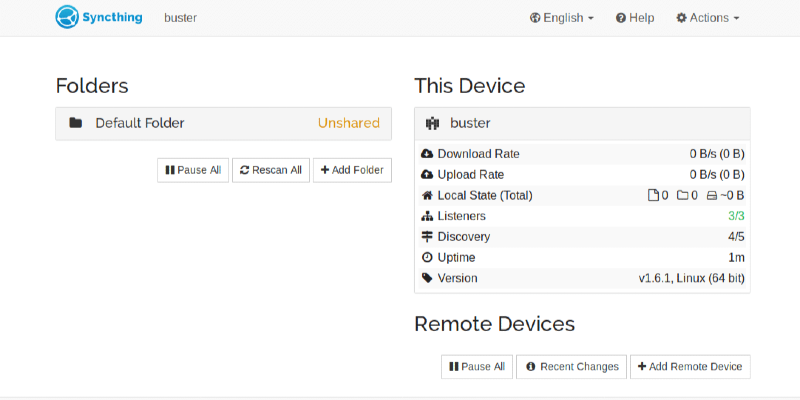Open the Actions dropdown menu
800x400 pixels.
[708, 18]
